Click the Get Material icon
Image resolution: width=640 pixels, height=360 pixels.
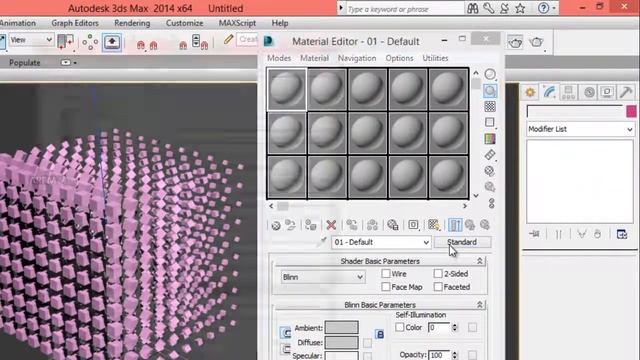[276, 225]
